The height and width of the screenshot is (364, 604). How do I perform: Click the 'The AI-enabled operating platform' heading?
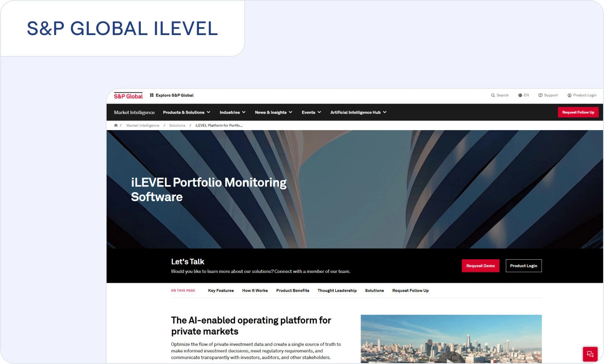(x=251, y=325)
